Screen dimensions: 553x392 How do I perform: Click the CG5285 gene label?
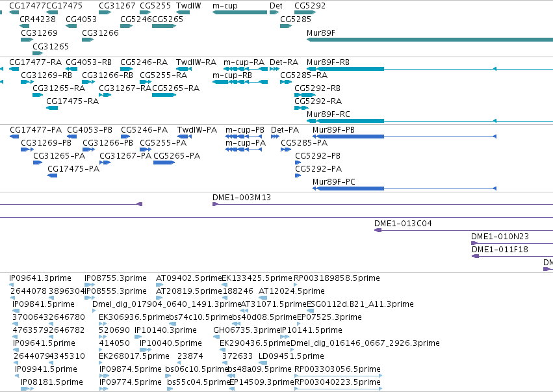[x=296, y=19]
